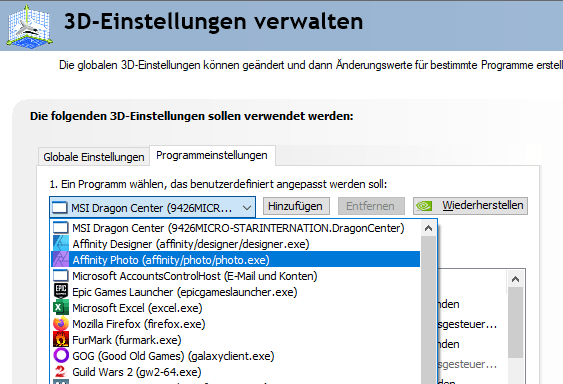Click the 3D settings cube header icon
563x384 pixels.
(x=30, y=26)
